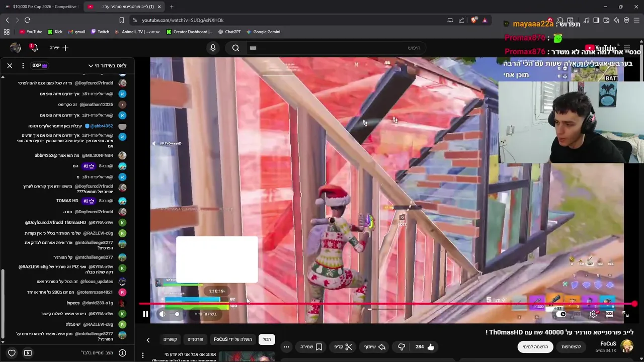Bookmark this page with bookmark icon
Image resolution: width=644 pixels, height=362 pixels.
click(x=121, y=20)
